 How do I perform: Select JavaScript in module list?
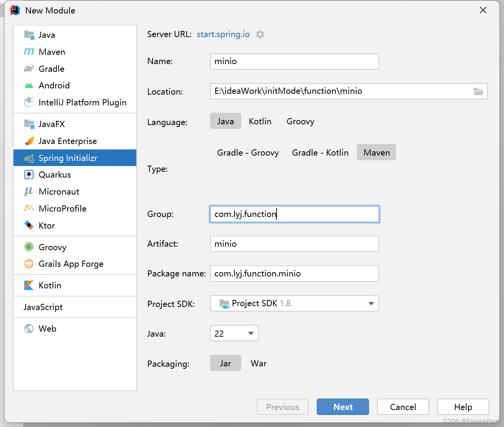(75, 307)
